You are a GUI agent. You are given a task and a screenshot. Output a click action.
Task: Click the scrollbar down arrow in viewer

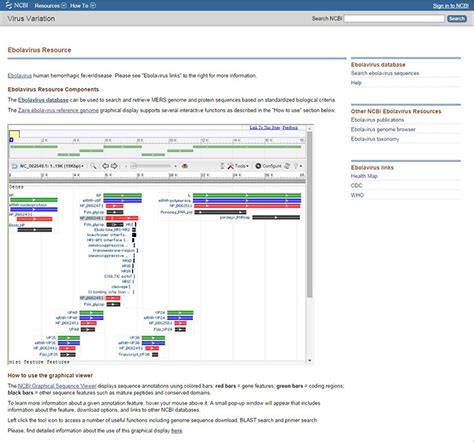(x=310, y=361)
